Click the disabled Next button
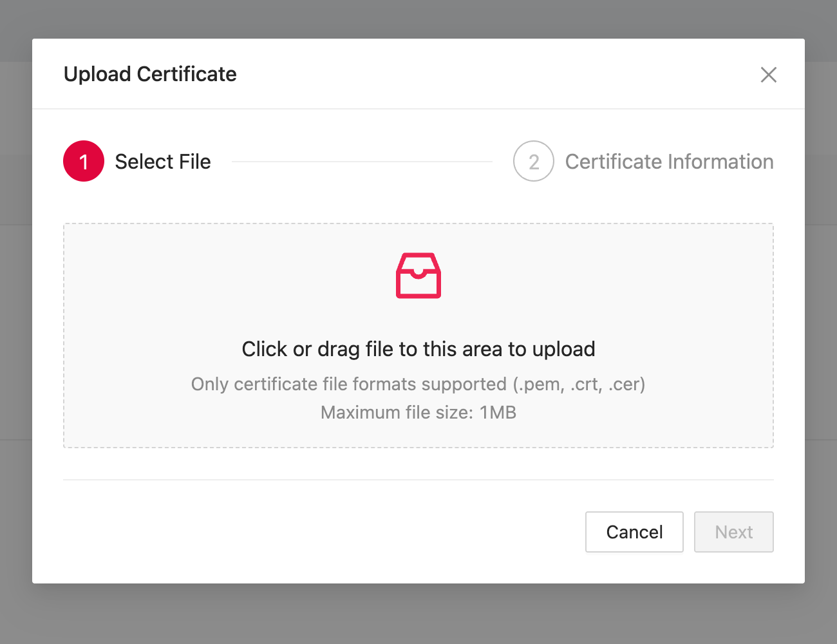Image resolution: width=837 pixels, height=644 pixels. (734, 532)
